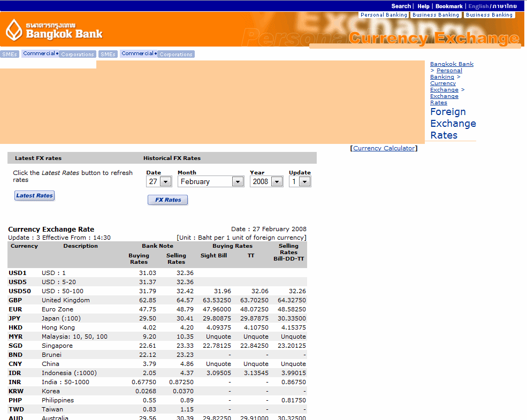Click the Latest FX rates heading
This screenshot has height=420, width=527.
point(39,158)
